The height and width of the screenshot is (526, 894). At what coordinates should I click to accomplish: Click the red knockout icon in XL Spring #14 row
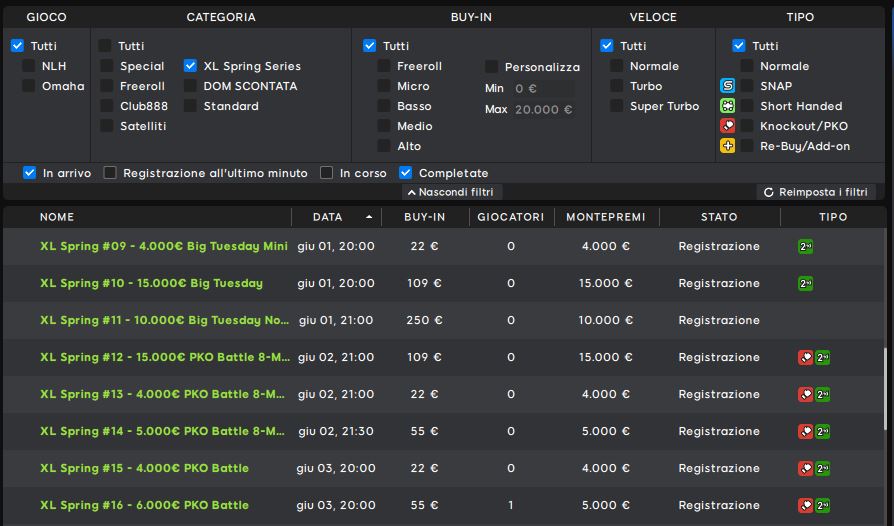click(x=806, y=431)
